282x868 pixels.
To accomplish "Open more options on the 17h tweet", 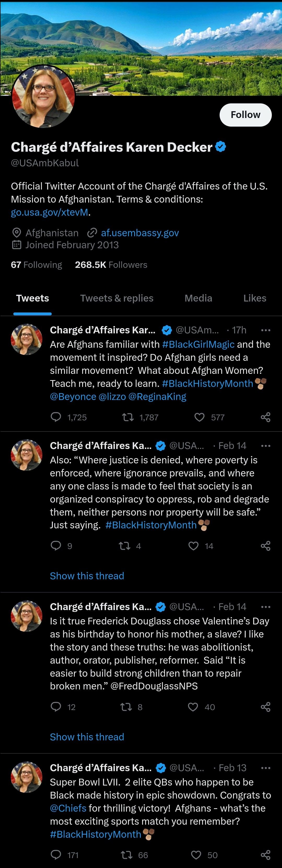I will [266, 330].
